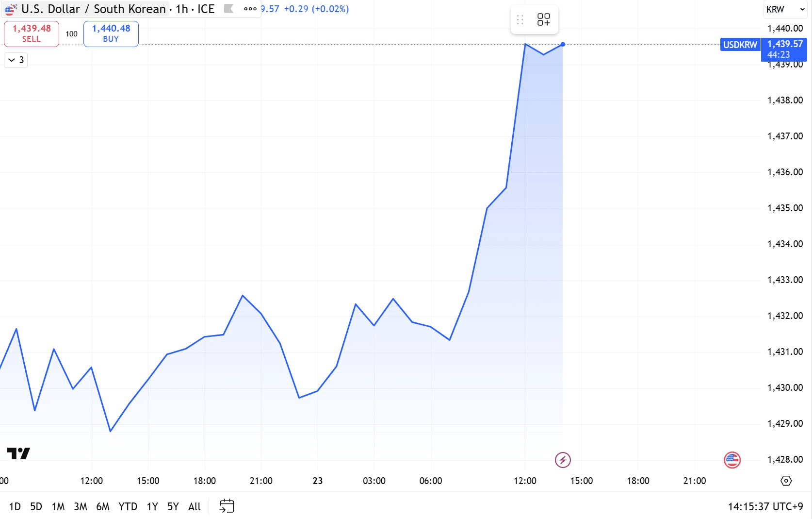Click the US flag economic event icon
This screenshot has width=812, height=519.
732,460
